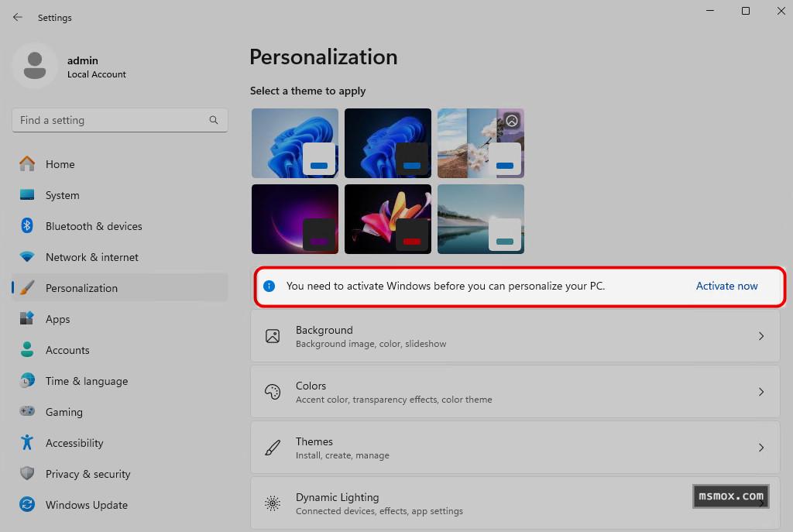Click the Privacy & security shield icon
This screenshot has width=793, height=532.
point(27,474)
